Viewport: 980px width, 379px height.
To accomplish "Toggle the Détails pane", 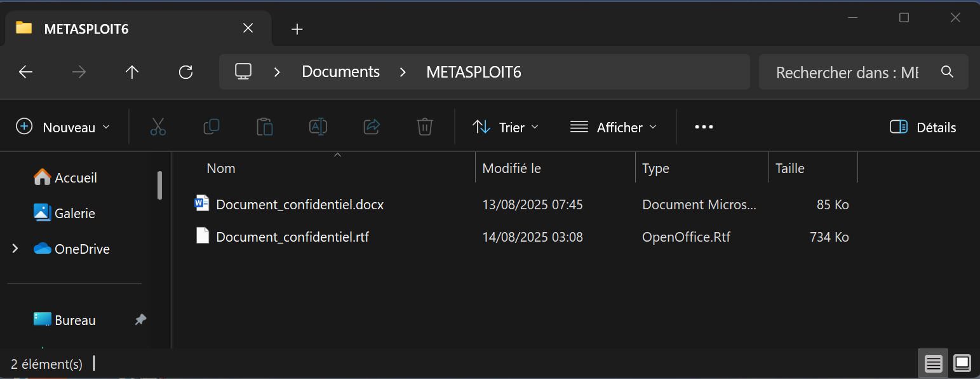I will click(923, 127).
